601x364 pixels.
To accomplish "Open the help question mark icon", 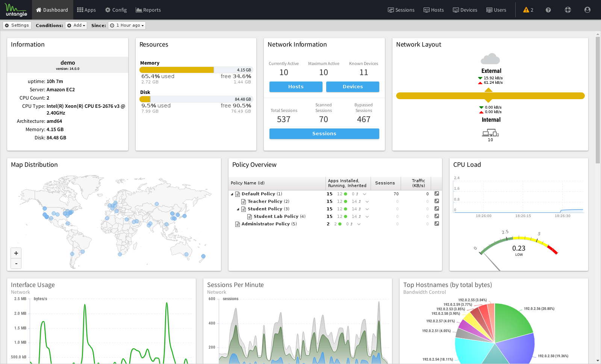I will (x=548, y=10).
